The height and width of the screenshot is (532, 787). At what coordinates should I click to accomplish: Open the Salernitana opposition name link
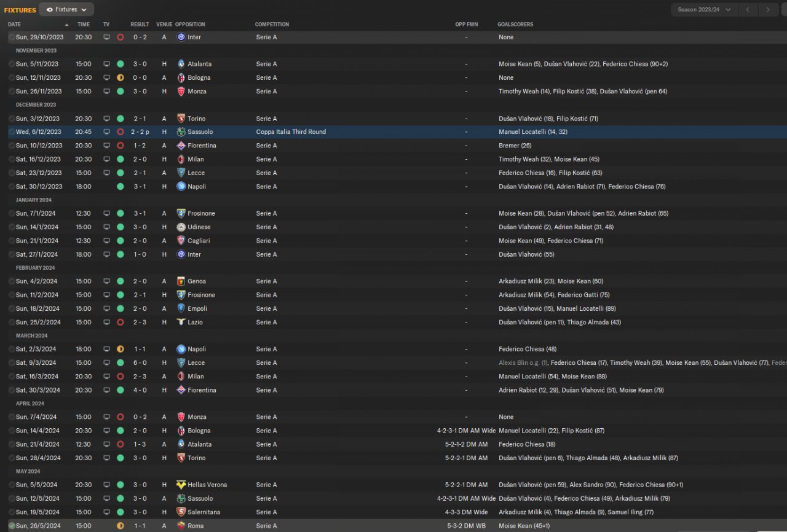(204, 512)
